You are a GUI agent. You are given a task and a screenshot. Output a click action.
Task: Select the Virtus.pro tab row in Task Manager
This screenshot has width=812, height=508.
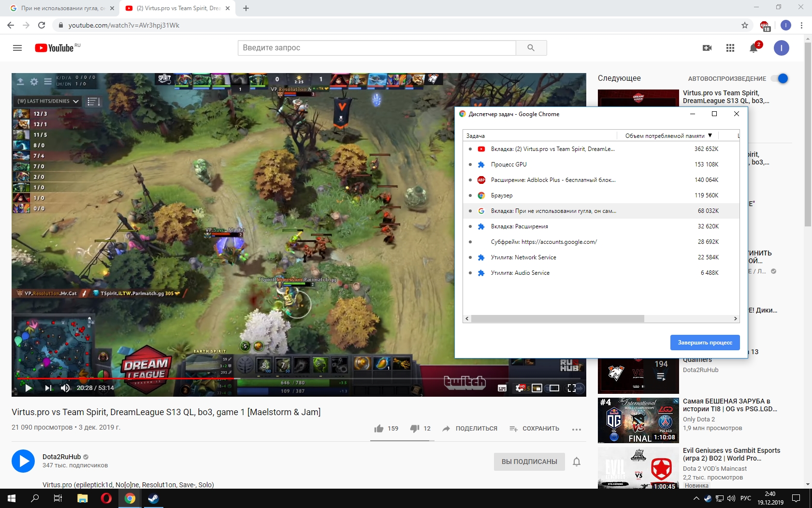click(601, 149)
